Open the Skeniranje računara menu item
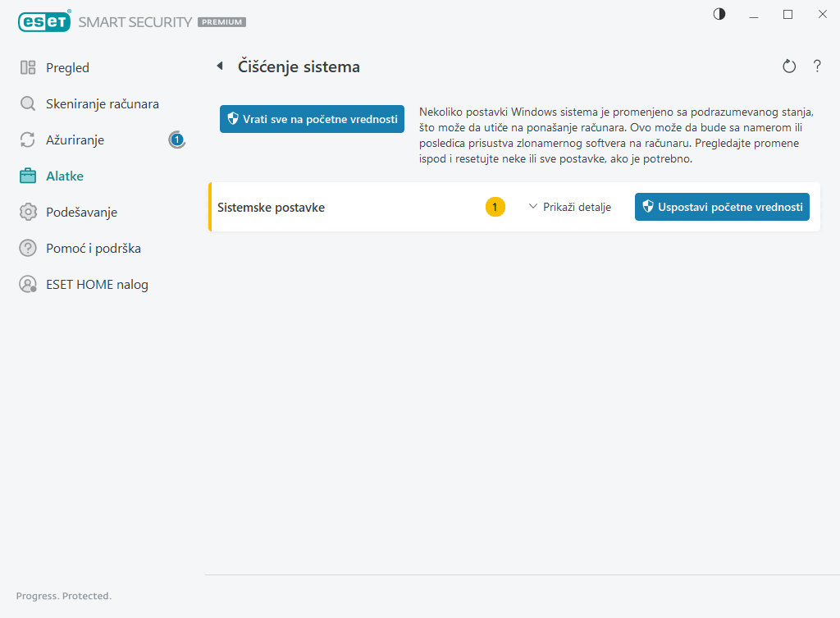 tap(102, 104)
